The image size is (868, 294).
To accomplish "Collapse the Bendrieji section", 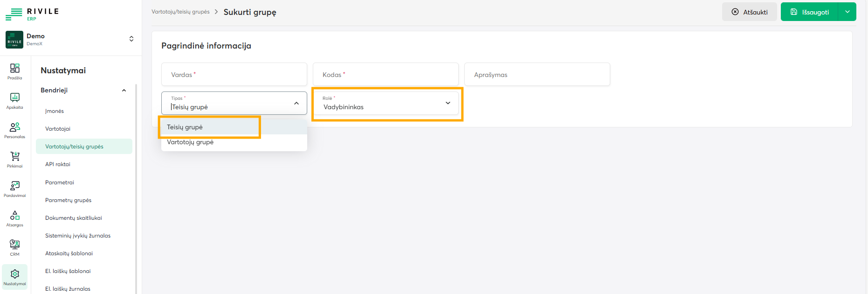I will coord(124,91).
